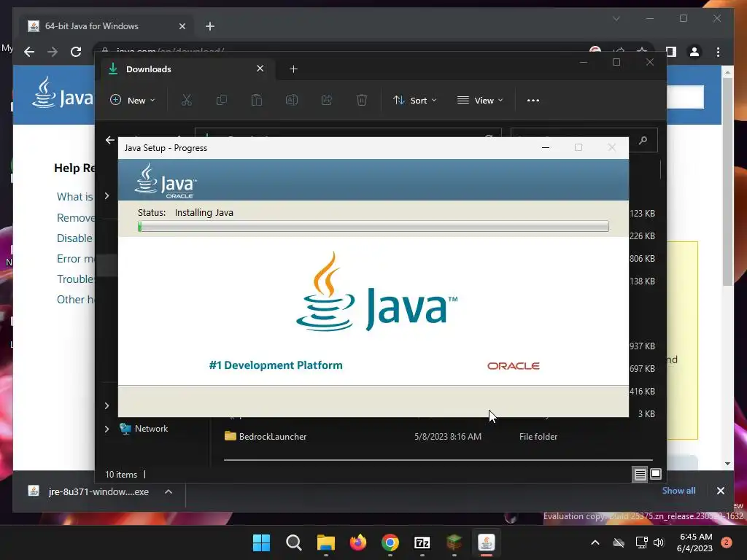747x560 pixels.
Task: Open Chrome tab search chevron
Action: [616, 18]
